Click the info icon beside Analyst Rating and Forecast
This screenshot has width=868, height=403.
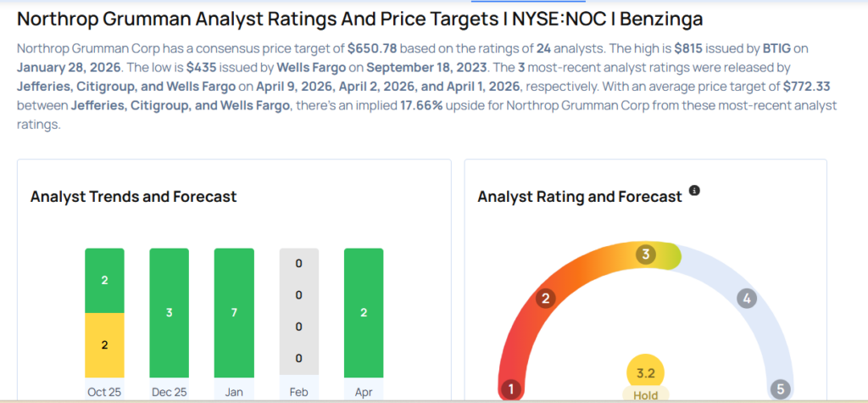[695, 191]
